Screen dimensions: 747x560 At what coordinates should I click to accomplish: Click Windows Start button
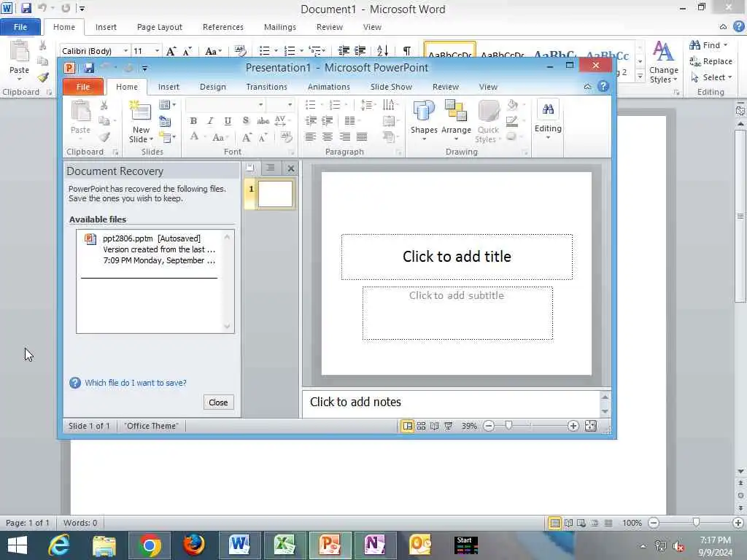(x=18, y=545)
